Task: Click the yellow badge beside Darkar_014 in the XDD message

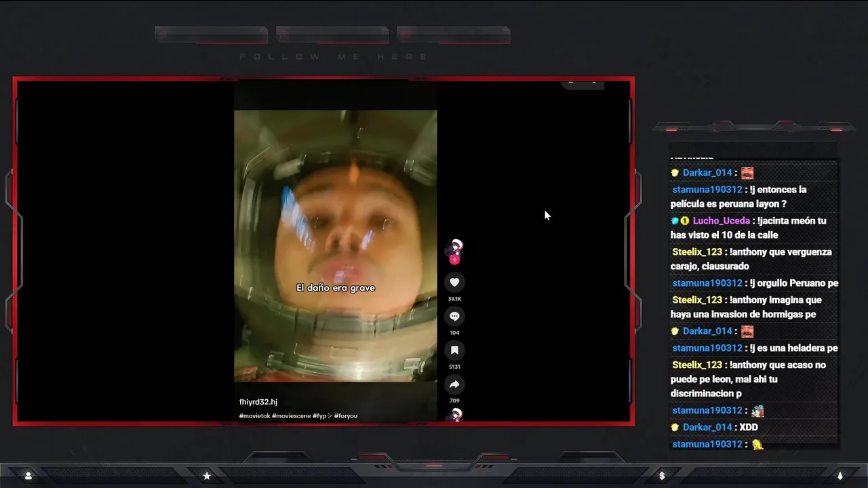Action: (x=675, y=428)
